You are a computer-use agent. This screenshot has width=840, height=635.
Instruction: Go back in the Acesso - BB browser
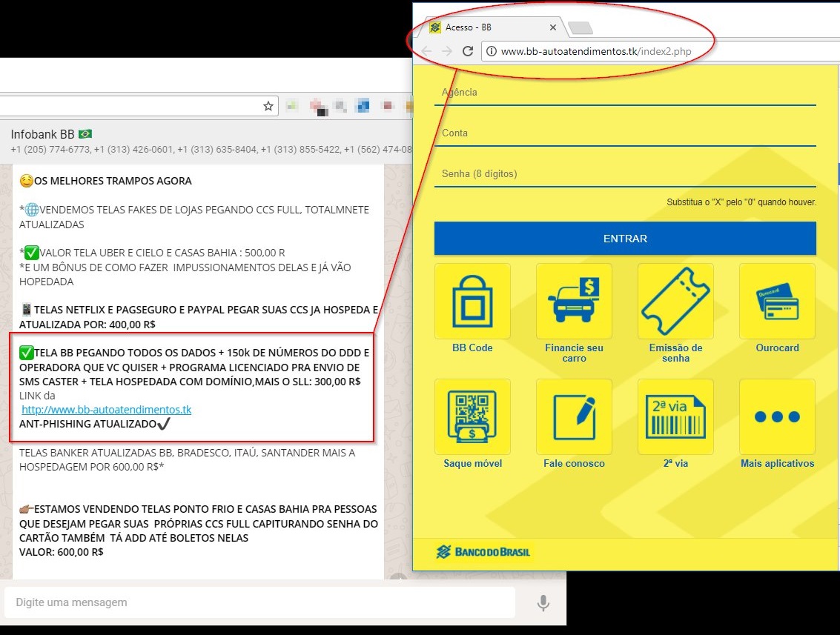point(427,51)
